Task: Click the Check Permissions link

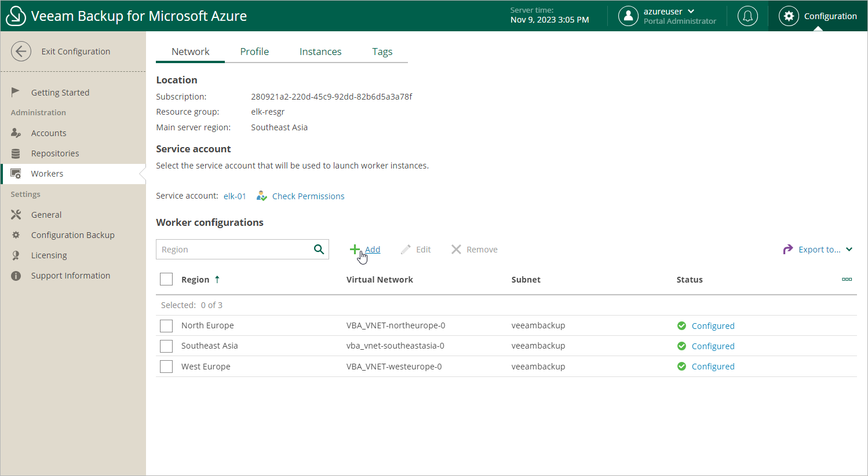Action: click(308, 196)
